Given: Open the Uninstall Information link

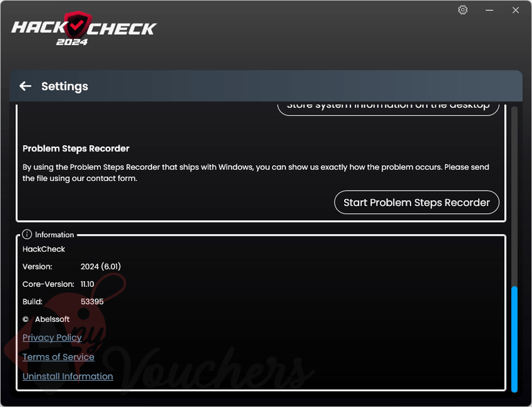Looking at the screenshot, I should pos(68,376).
